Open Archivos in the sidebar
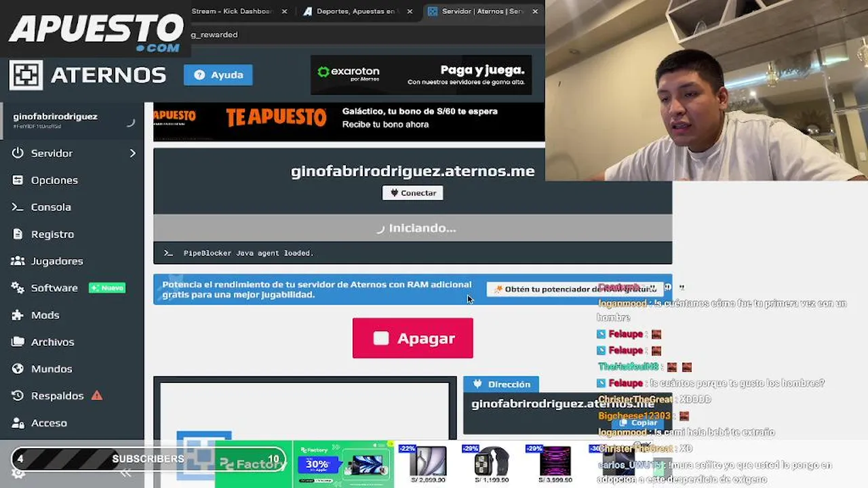 [x=52, y=342]
